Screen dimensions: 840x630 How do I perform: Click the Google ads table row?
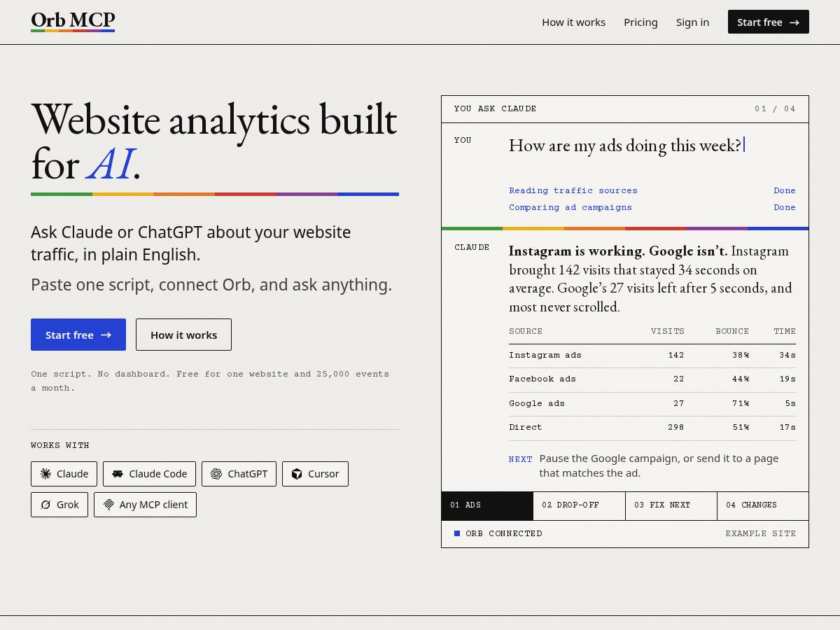pos(652,404)
